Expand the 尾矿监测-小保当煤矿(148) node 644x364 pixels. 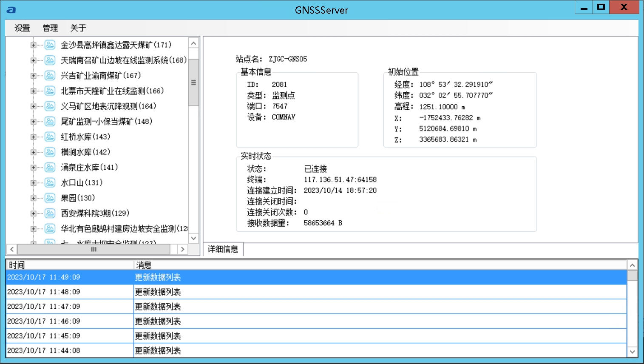pyautogui.click(x=33, y=121)
